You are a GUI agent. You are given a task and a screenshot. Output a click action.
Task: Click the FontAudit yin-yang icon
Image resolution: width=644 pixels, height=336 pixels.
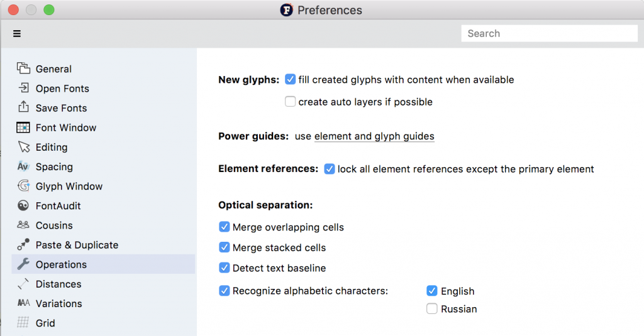[24, 205]
